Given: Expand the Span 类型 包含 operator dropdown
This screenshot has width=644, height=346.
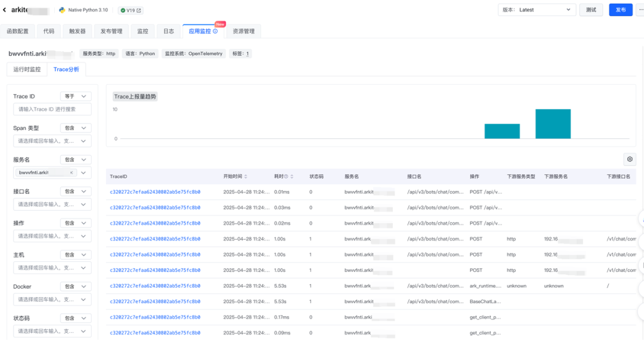Looking at the screenshot, I should click(76, 128).
